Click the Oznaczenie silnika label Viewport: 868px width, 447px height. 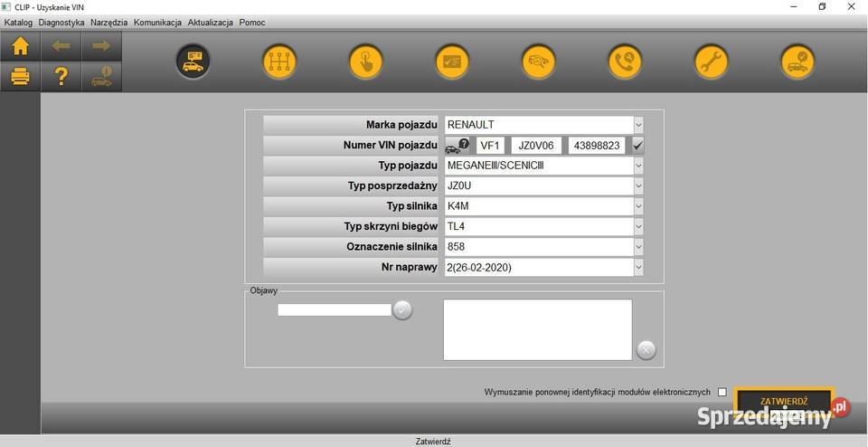click(x=392, y=246)
